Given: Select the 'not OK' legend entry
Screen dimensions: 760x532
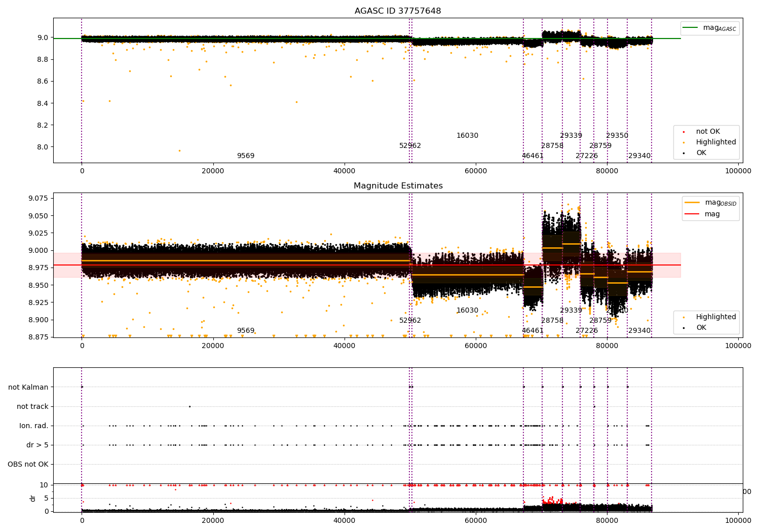Looking at the screenshot, I should point(708,132).
